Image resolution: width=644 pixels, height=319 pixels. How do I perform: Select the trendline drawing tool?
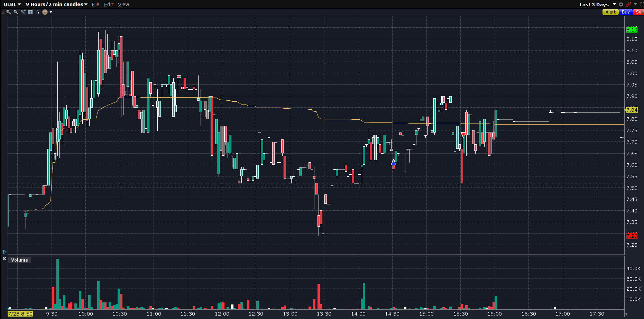(x=23, y=12)
